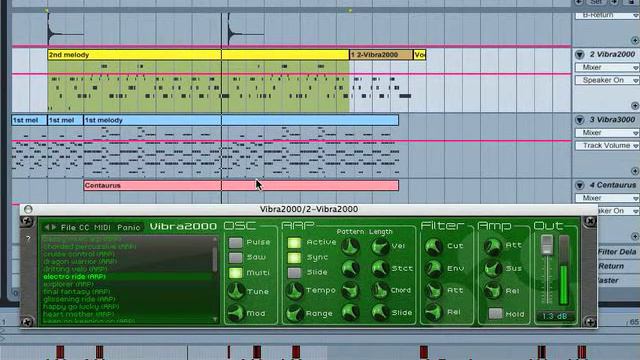Fold the 3 Vibra3000 track triangle
The image size is (640, 360).
click(x=580, y=120)
